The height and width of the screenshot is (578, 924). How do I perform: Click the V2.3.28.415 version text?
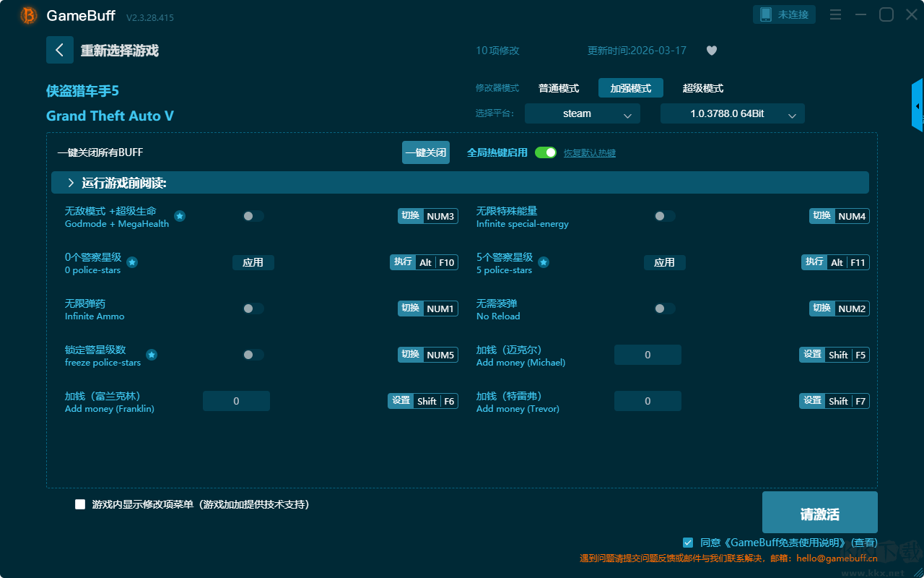[150, 17]
